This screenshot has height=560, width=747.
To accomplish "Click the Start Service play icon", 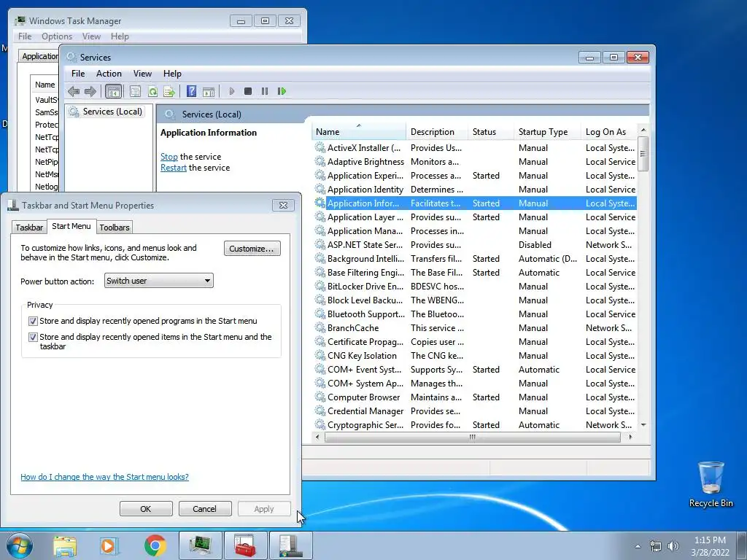I will point(231,91).
